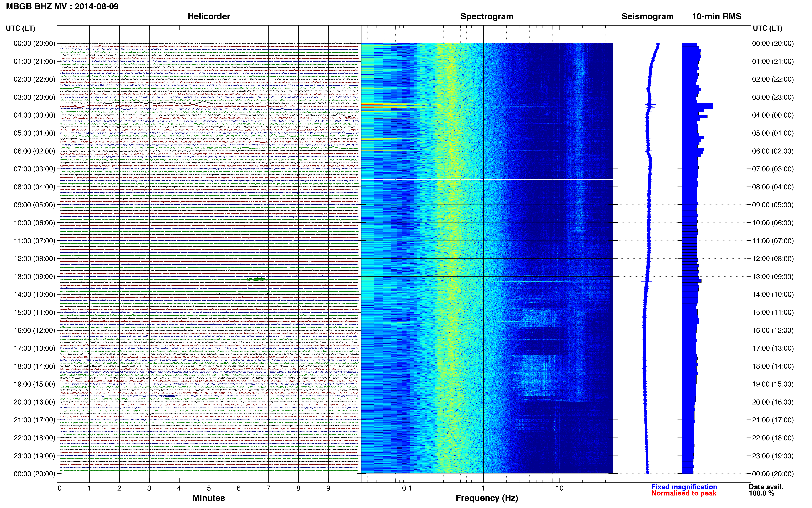Click 17:00 (13:00) on the RMS-side time axis
This screenshot has width=812, height=508.
pos(773,348)
